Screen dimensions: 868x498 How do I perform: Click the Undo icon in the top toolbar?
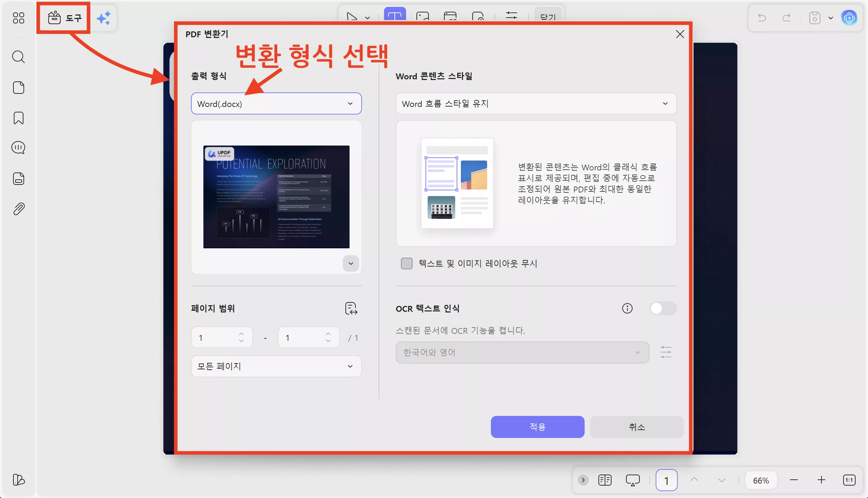(761, 18)
